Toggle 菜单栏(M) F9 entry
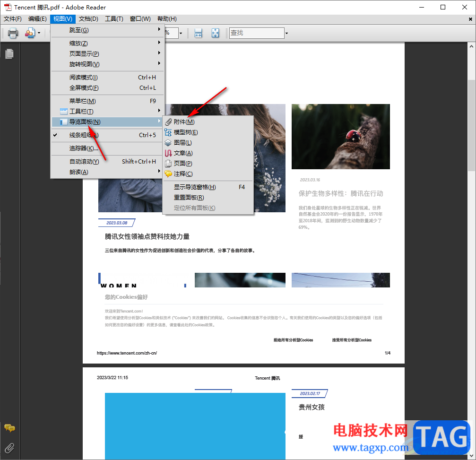This screenshot has width=476, height=460. 108,101
